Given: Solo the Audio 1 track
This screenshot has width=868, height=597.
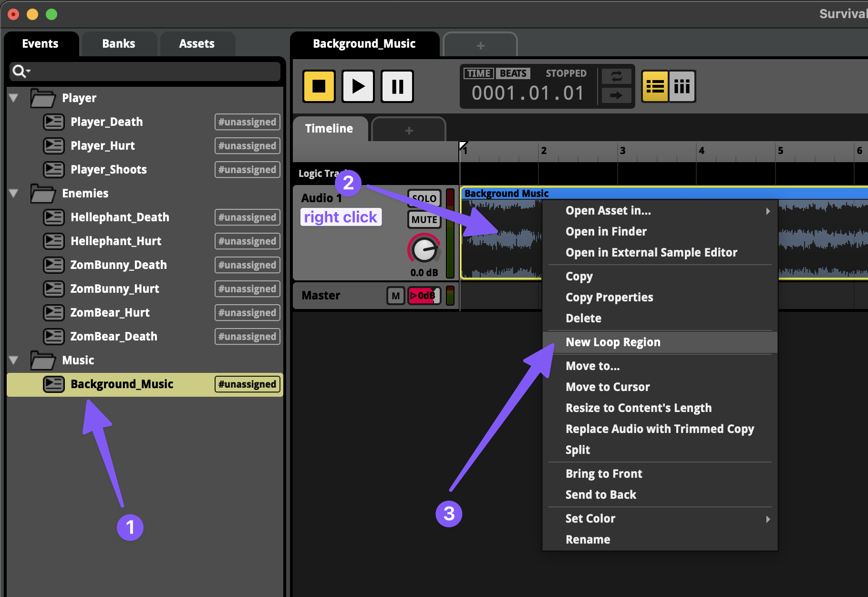Looking at the screenshot, I should pos(424,198).
